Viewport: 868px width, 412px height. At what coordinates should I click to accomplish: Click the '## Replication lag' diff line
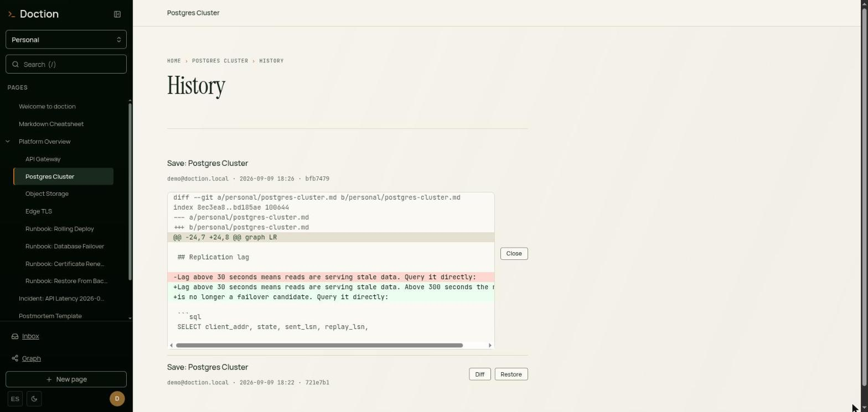click(x=331, y=257)
